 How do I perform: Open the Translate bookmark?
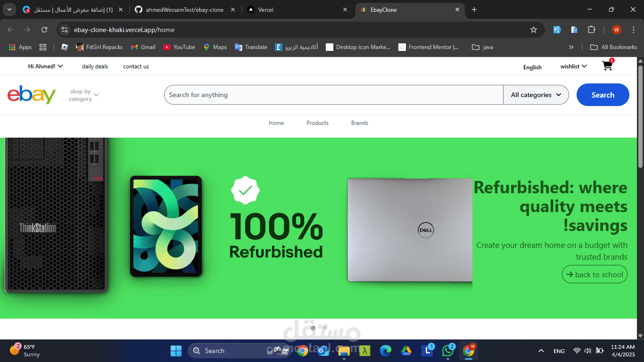[251, 47]
